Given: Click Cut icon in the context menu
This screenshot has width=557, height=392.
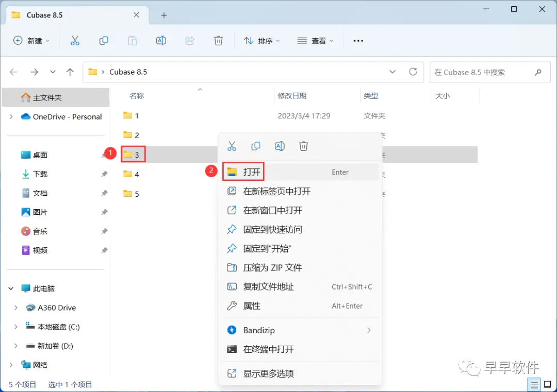Looking at the screenshot, I should (x=232, y=146).
